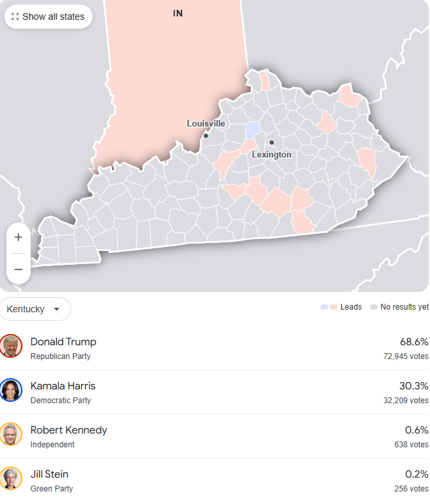Click Donald Trump's candidate photo
The height and width of the screenshot is (504, 430).
[11, 346]
